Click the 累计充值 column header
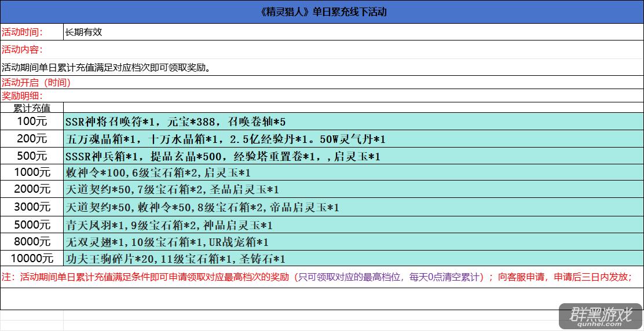Screen dimensions: 644x331 click(32, 108)
